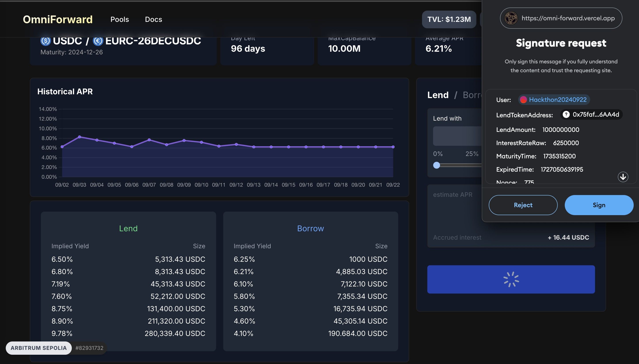Image resolution: width=639 pixels, height=364 pixels.
Task: Select the 9.78% lend order row
Action: click(x=128, y=334)
